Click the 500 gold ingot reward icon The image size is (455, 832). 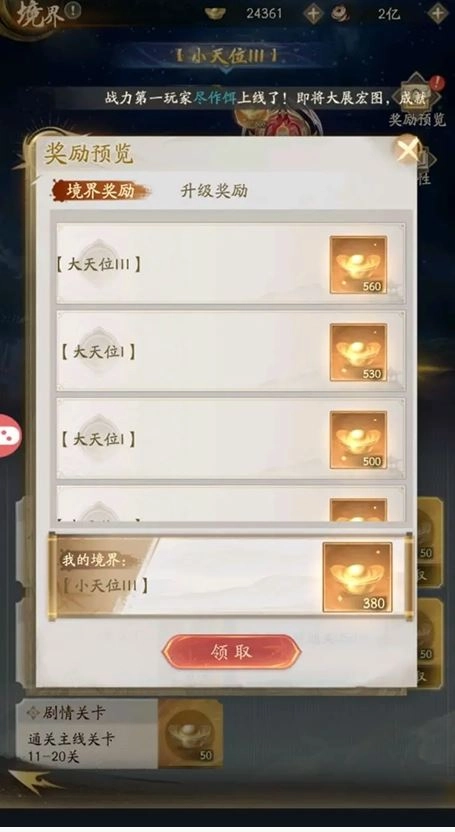[358, 440]
